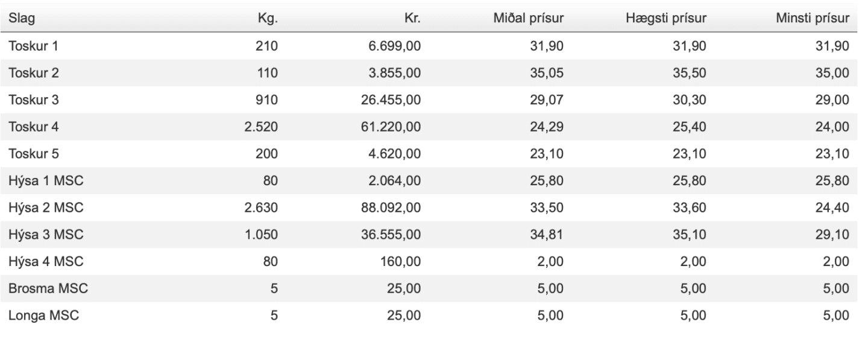
Task: Click the 2.520 Kg. value
Action: point(260,127)
